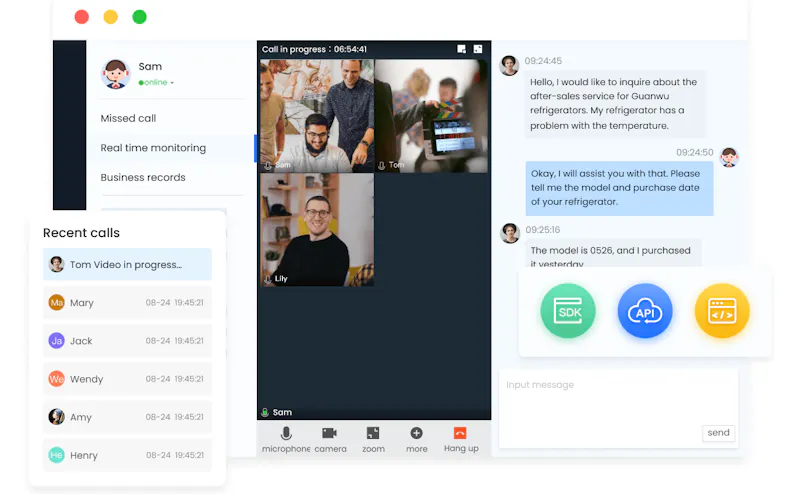Click the send button
The width and height of the screenshot is (800, 494).
[718, 433]
